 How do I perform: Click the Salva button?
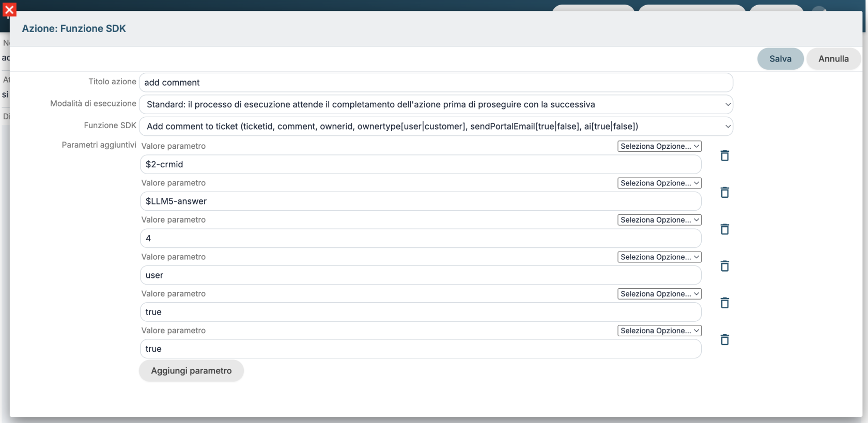[x=780, y=59]
